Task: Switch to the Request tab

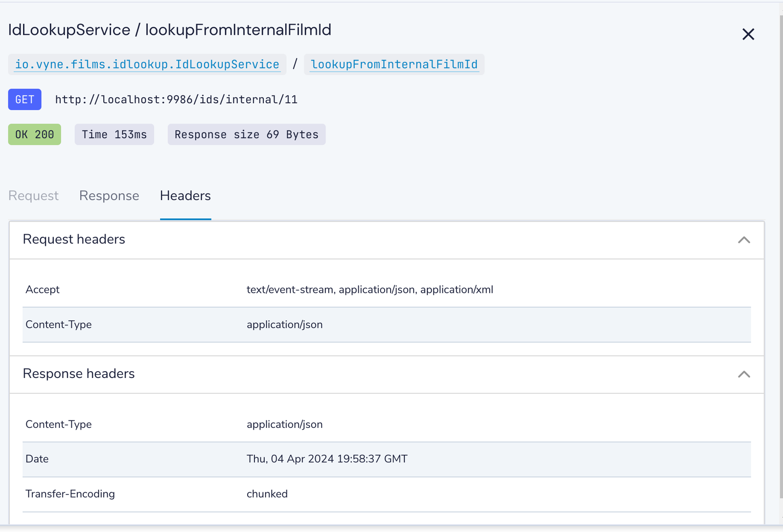Action: [33, 196]
